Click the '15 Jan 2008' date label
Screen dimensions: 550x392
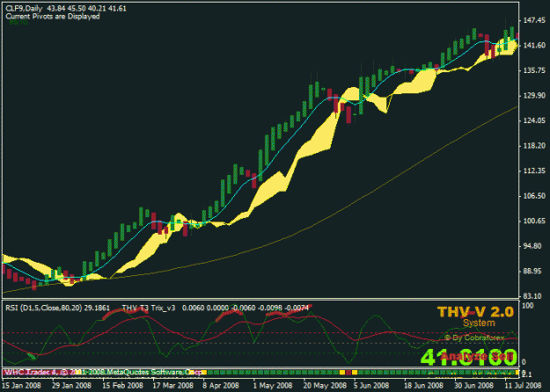click(x=21, y=386)
